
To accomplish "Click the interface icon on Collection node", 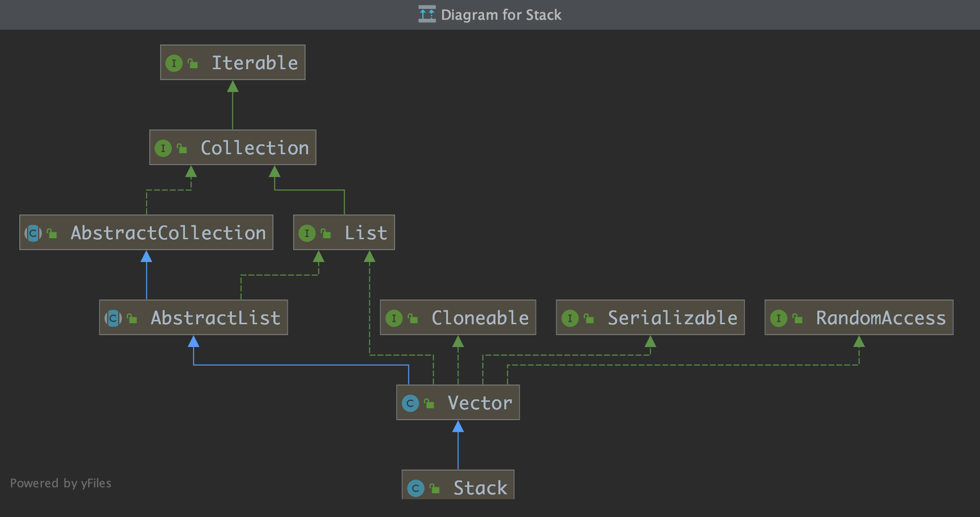I will [x=163, y=148].
